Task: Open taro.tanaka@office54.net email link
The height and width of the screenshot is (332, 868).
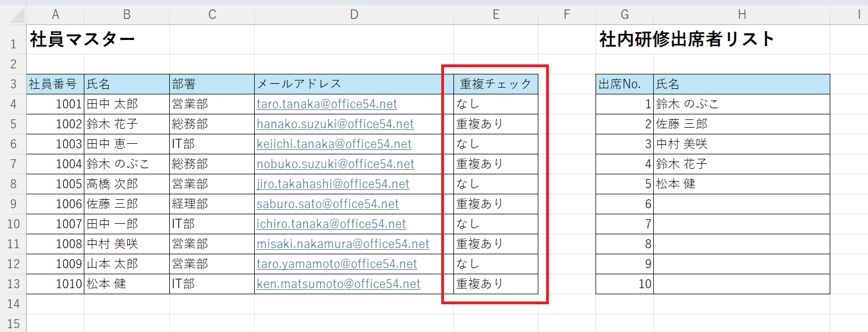Action: pyautogui.click(x=327, y=104)
